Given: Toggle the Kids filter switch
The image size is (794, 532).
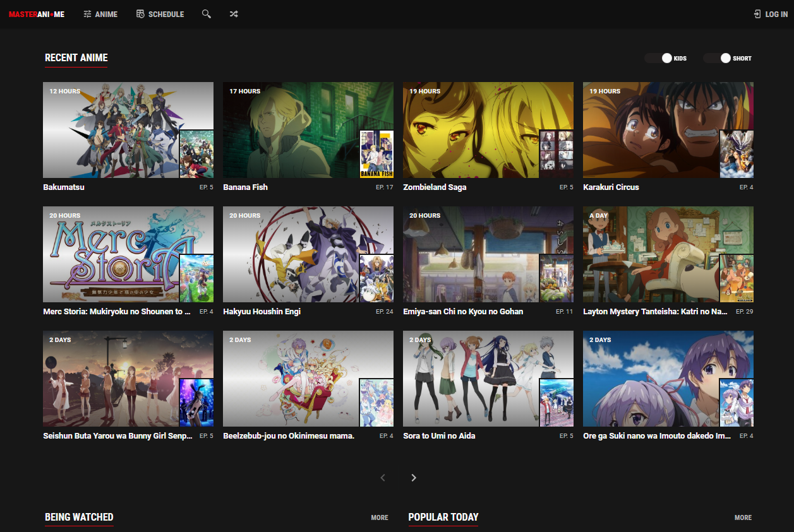Looking at the screenshot, I should 659,58.
